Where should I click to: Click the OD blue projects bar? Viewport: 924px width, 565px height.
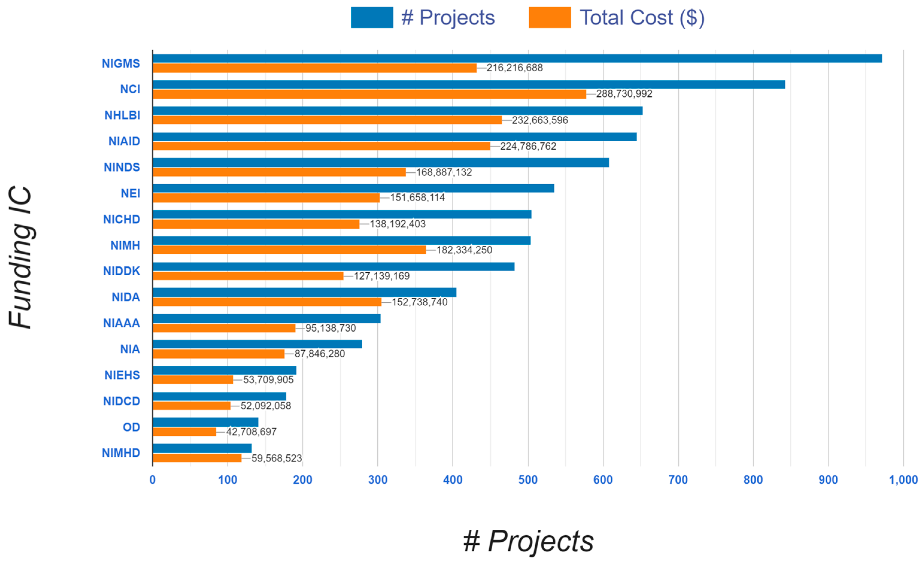coord(206,423)
